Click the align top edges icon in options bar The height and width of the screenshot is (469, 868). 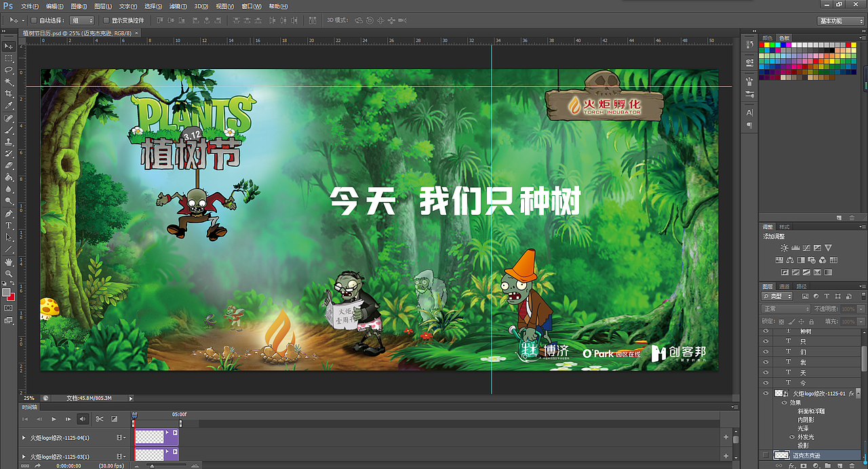(x=160, y=20)
